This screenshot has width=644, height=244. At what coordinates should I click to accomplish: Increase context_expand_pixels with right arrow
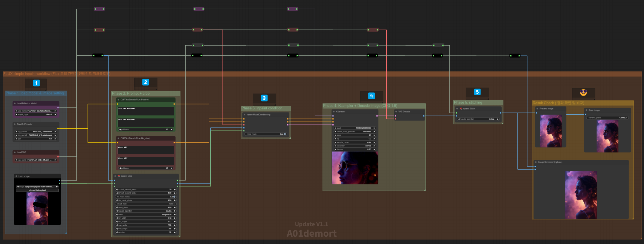point(175,189)
